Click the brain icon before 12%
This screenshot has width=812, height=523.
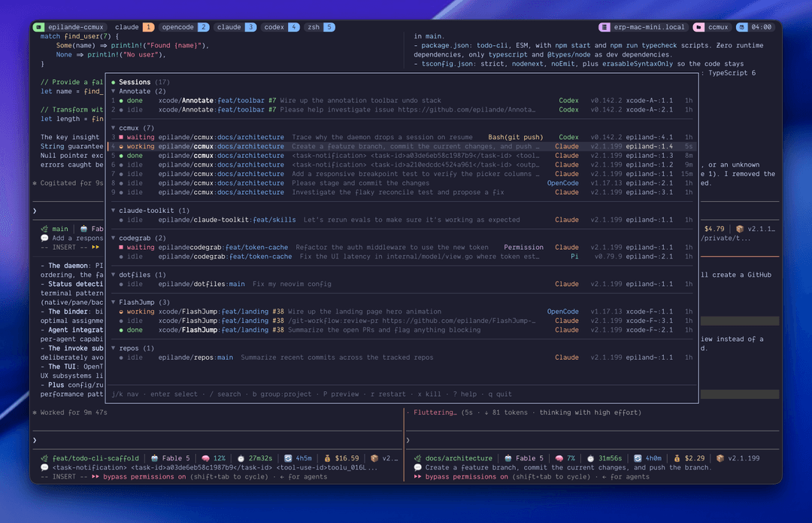[x=205, y=458]
